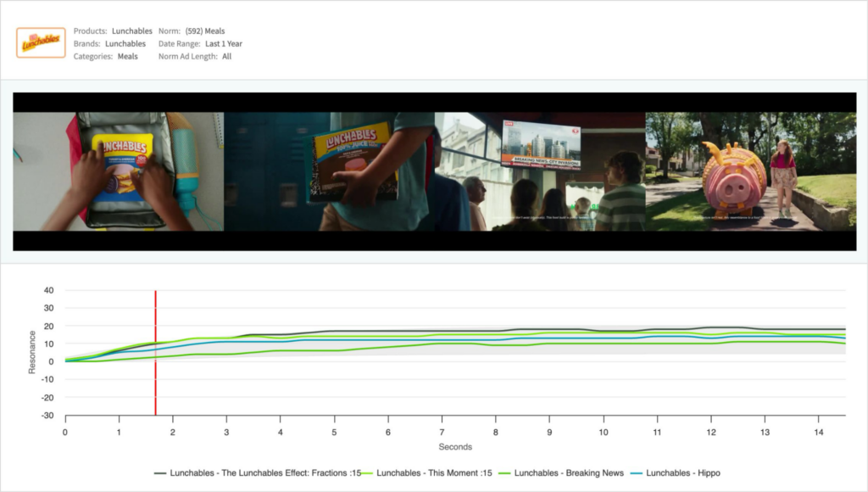Click the Categories value 'Meals'

point(127,57)
